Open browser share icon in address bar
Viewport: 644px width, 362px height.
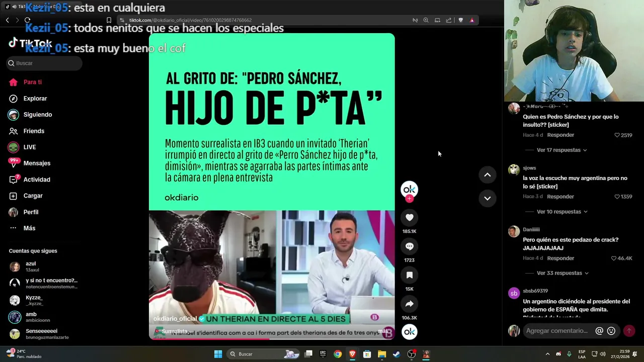449,20
